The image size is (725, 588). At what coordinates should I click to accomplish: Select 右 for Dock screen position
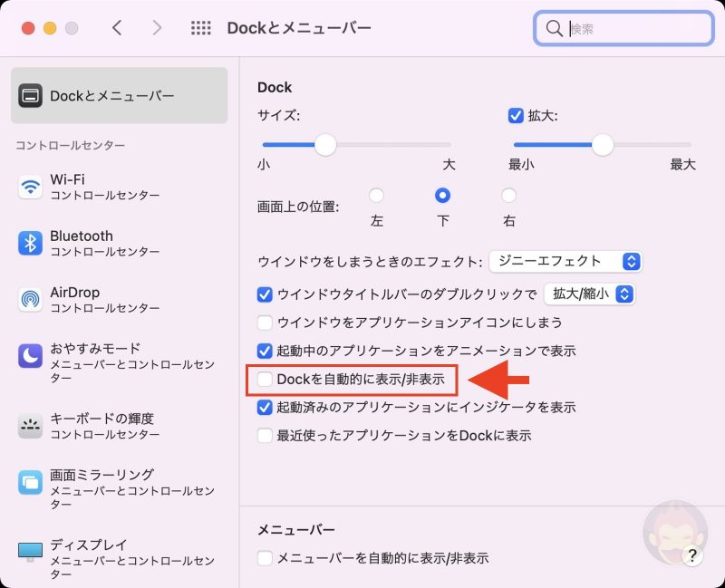(x=508, y=195)
